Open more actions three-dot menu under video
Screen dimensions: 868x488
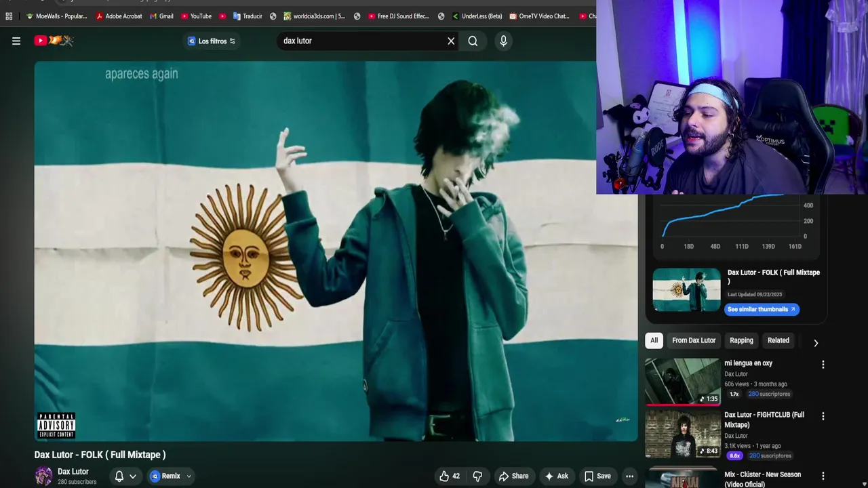click(x=629, y=476)
